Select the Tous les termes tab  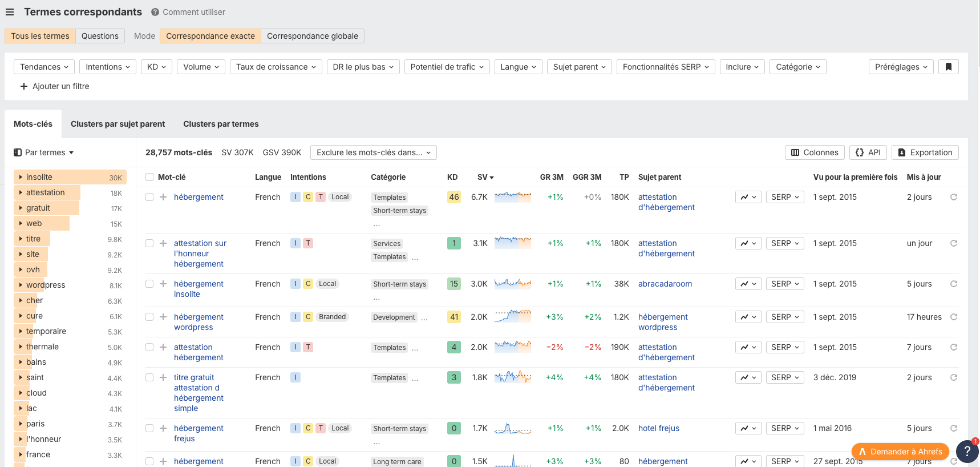[x=40, y=36]
